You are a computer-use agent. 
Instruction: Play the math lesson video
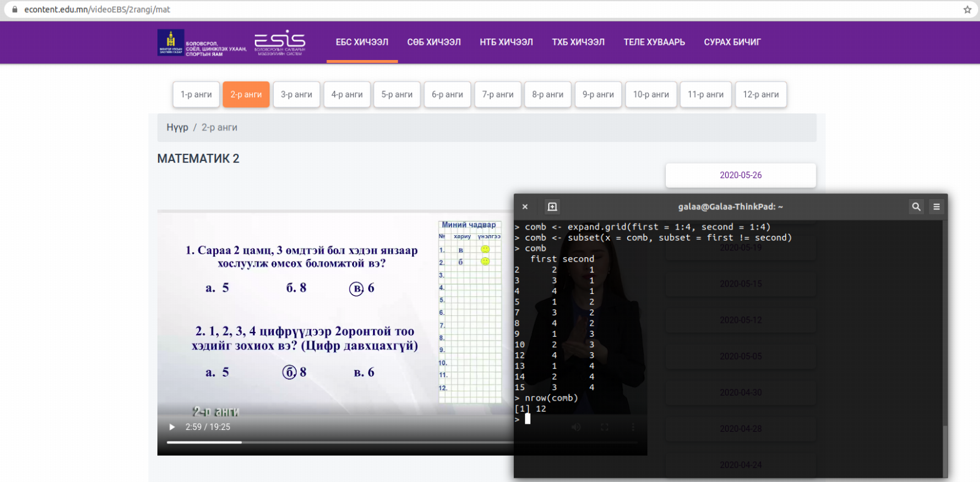(172, 427)
